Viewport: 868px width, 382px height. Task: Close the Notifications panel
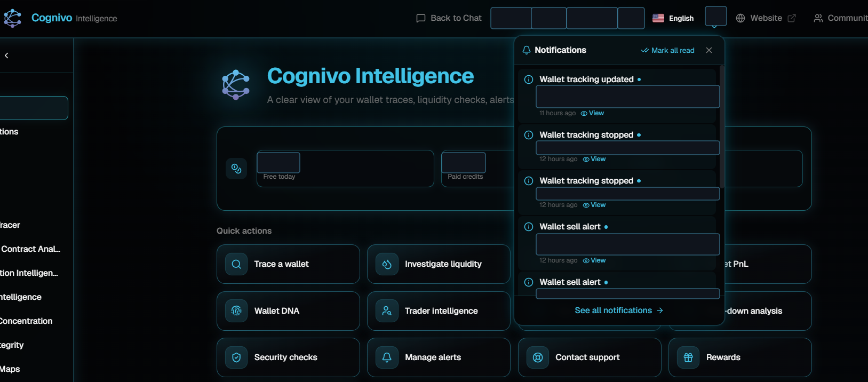(x=709, y=50)
